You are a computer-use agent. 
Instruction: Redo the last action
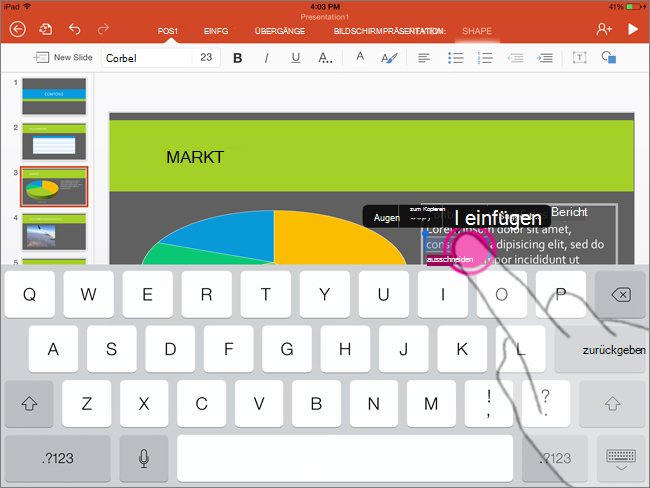[103, 29]
